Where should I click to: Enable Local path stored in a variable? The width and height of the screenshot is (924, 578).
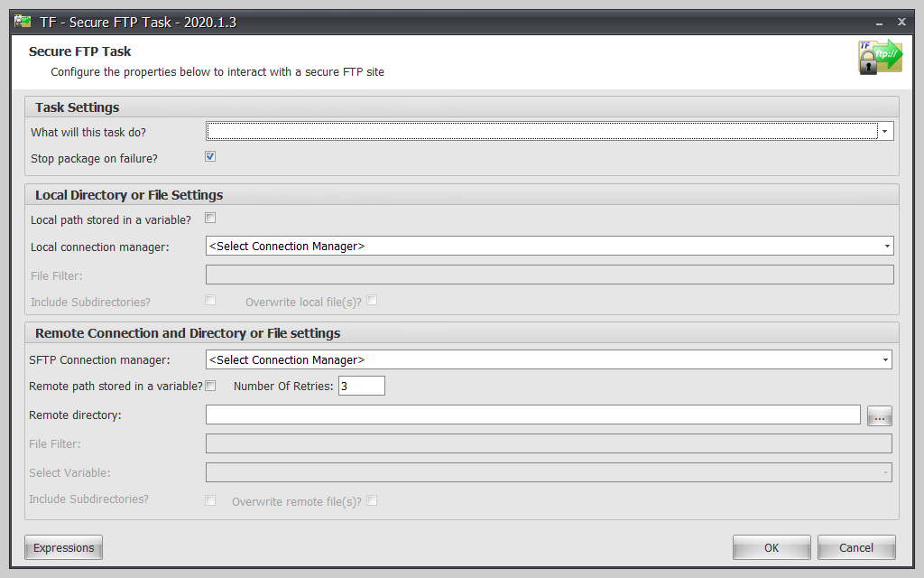[210, 218]
